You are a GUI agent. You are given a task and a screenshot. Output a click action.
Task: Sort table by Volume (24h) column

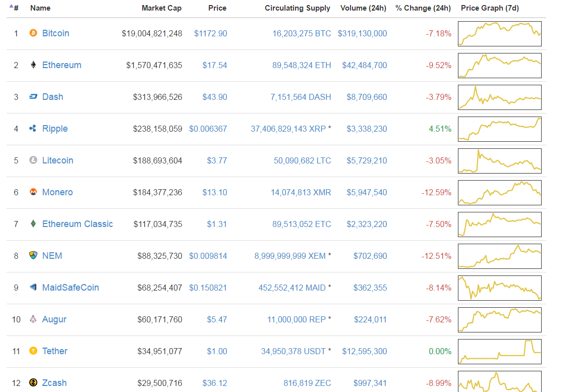tap(363, 8)
